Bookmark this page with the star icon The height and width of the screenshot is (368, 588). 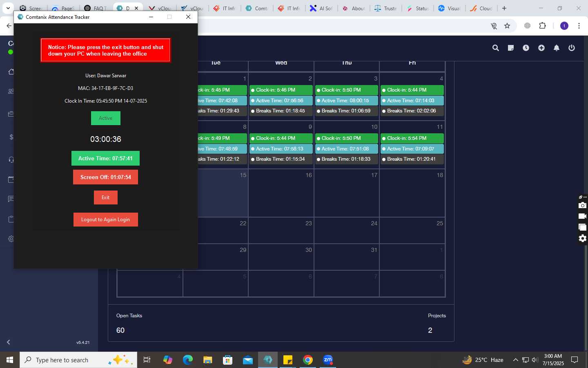click(507, 26)
